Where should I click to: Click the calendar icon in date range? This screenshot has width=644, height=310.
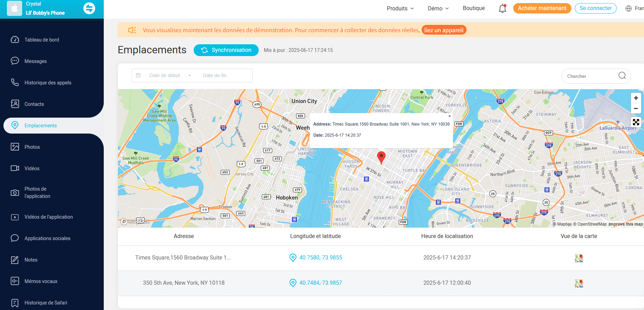click(x=138, y=75)
